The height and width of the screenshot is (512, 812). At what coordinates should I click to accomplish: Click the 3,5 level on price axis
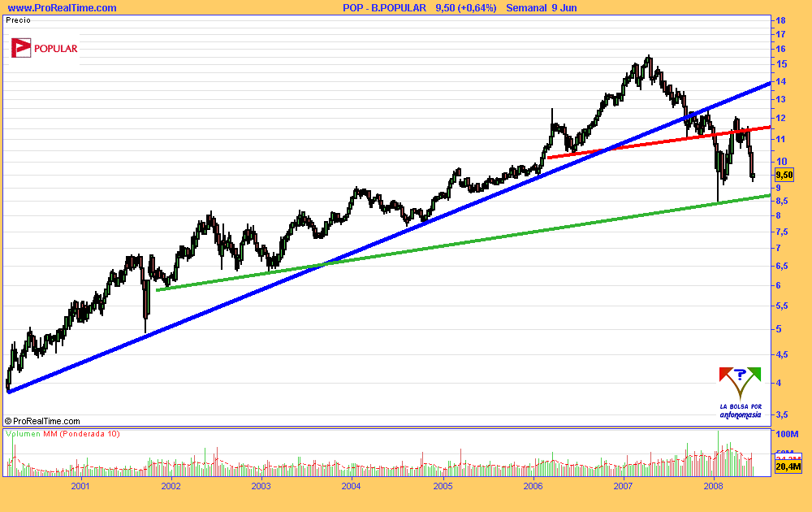click(781, 414)
